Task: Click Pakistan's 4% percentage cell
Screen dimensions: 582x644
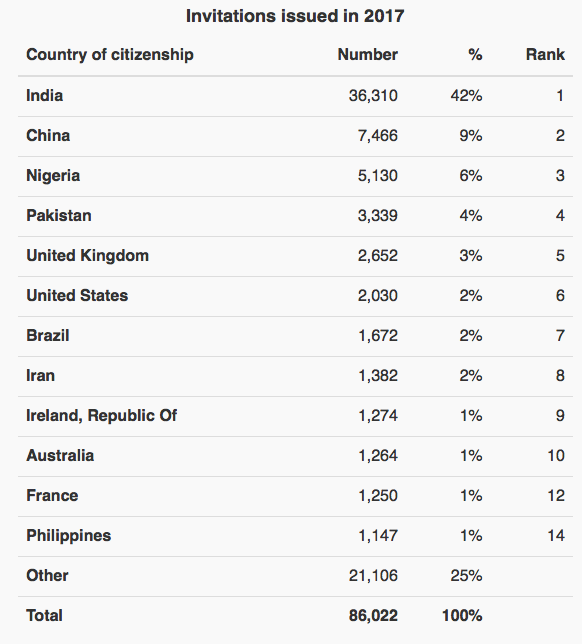Action: pos(471,216)
